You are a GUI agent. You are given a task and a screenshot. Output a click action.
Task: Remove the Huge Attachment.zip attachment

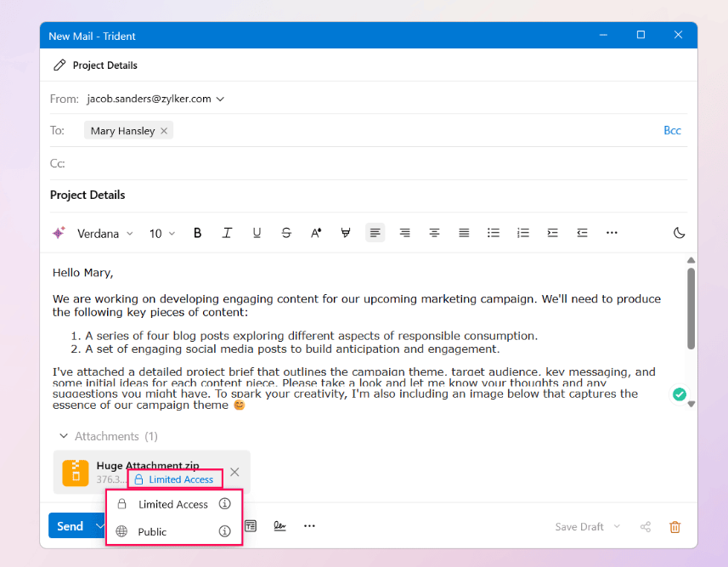(235, 472)
